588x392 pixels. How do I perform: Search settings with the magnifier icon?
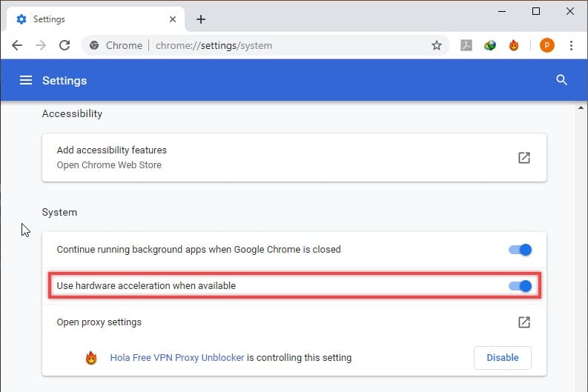pyautogui.click(x=561, y=80)
